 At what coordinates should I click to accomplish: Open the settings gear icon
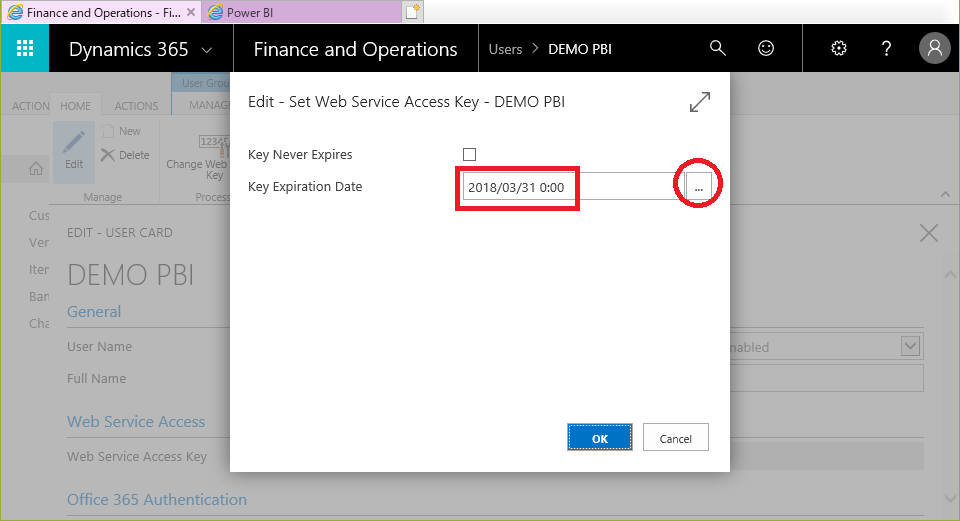pyautogui.click(x=839, y=48)
